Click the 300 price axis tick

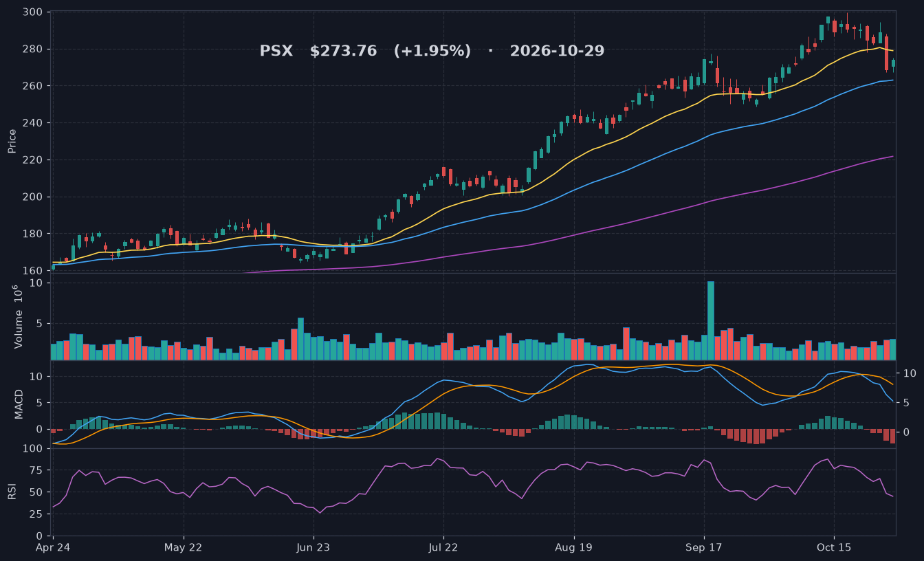coord(33,12)
